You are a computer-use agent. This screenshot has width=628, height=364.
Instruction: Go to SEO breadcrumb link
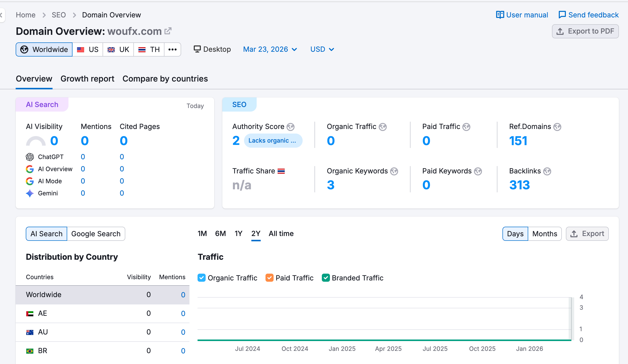click(x=59, y=15)
